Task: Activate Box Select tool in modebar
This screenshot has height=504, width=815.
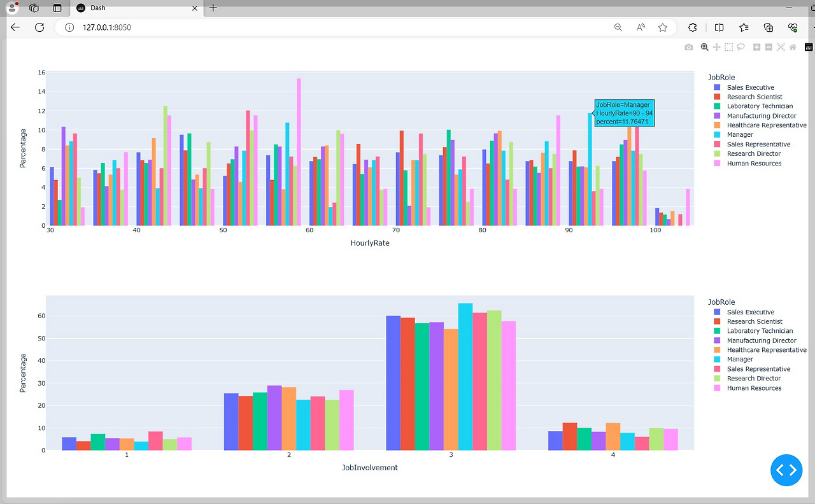Action: [729, 47]
